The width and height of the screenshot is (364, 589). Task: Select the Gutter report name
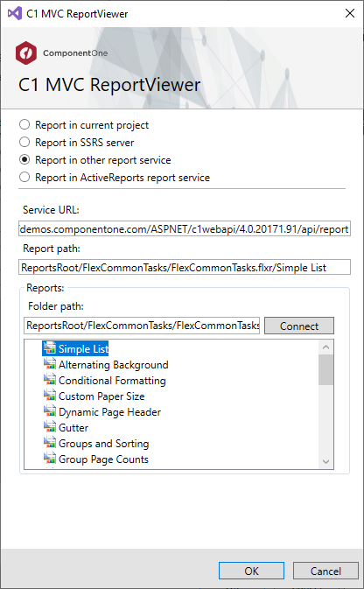[x=73, y=427]
